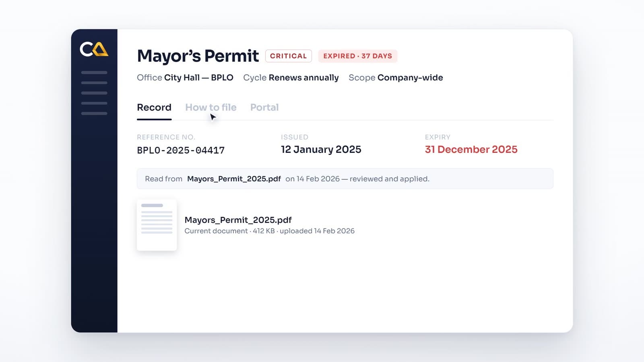Click reference number BPLO-2025-04417

point(181,150)
